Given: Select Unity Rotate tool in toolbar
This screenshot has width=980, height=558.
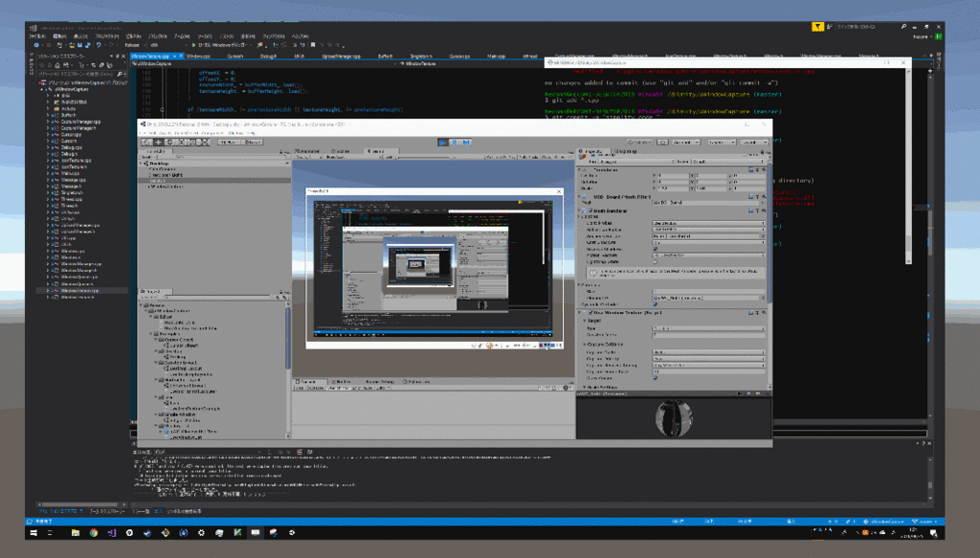Looking at the screenshot, I should pos(169,143).
